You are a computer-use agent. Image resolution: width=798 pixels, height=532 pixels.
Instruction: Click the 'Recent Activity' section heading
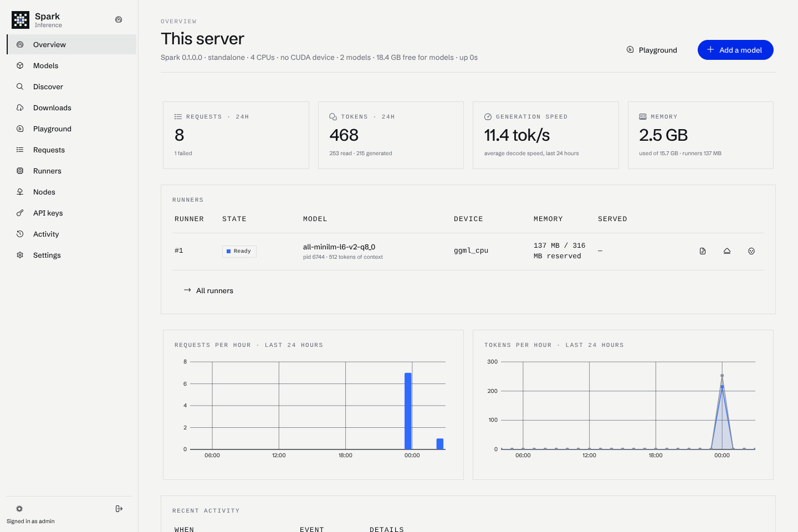[206, 511]
